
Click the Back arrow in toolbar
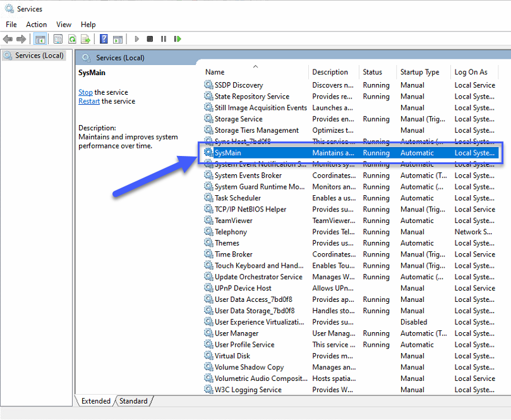click(8, 39)
